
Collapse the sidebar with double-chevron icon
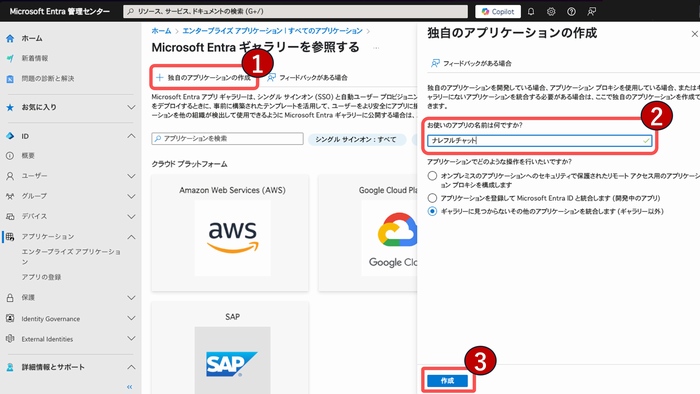pos(129,387)
